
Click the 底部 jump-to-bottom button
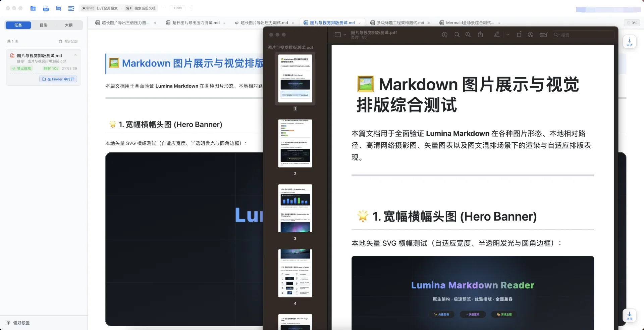tap(630, 315)
